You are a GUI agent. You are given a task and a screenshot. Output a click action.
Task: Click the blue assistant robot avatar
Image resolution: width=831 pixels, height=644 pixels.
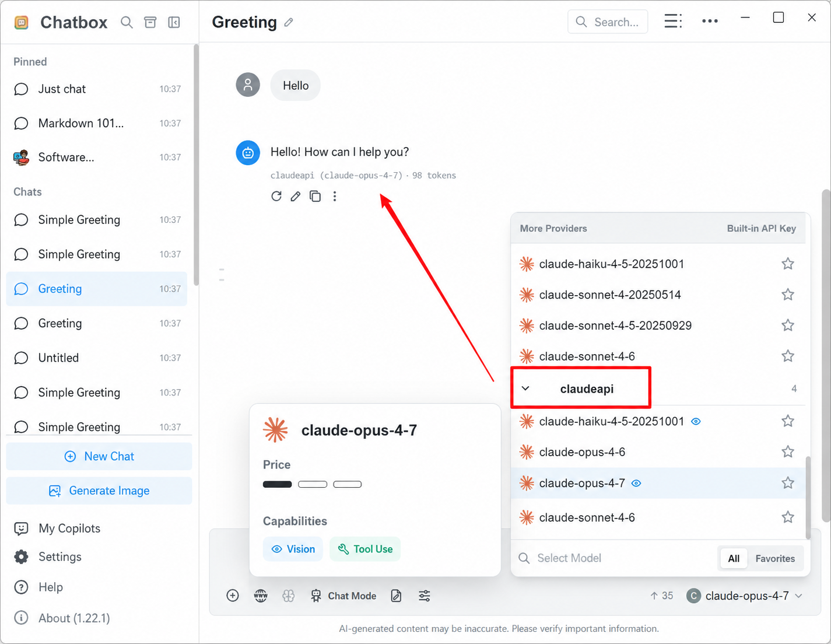click(x=248, y=153)
